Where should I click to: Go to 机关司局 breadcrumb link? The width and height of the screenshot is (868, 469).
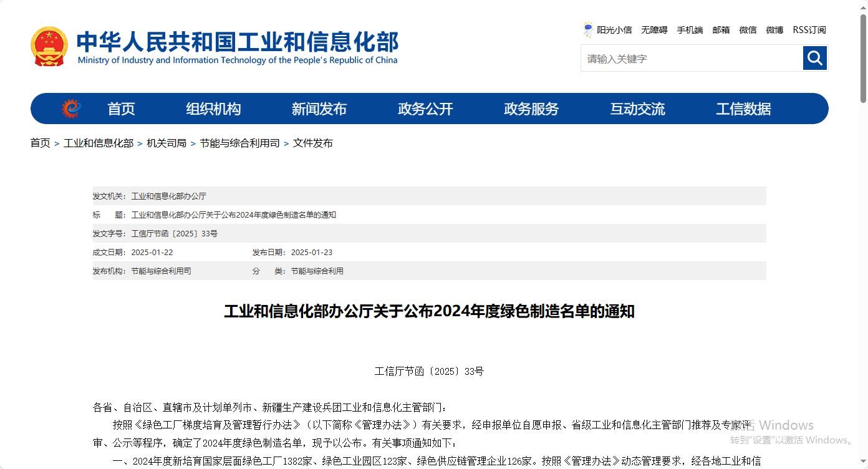coord(166,143)
